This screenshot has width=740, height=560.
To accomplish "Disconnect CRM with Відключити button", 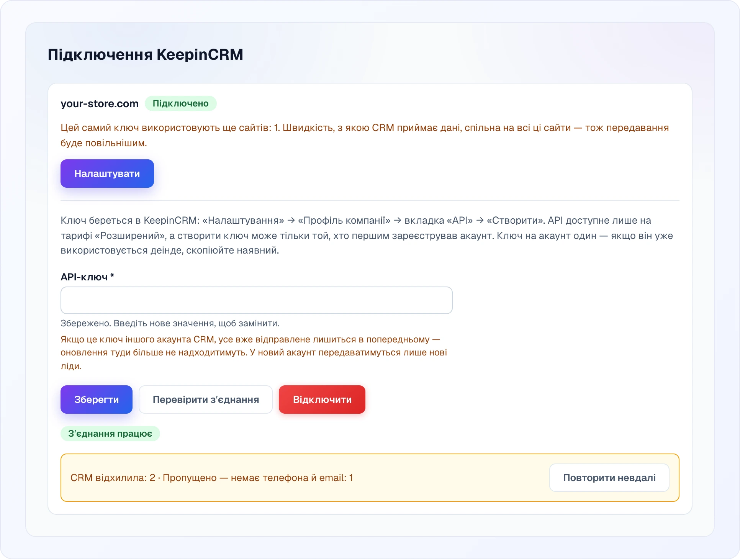I will 322,400.
